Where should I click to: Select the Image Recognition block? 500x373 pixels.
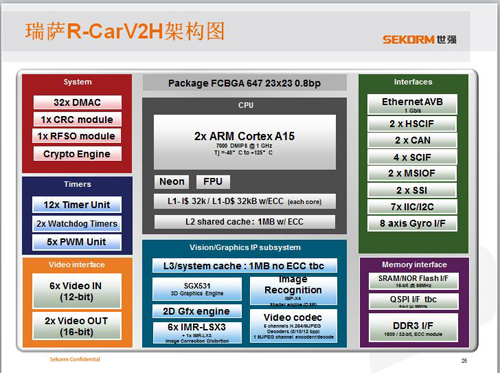[293, 291]
